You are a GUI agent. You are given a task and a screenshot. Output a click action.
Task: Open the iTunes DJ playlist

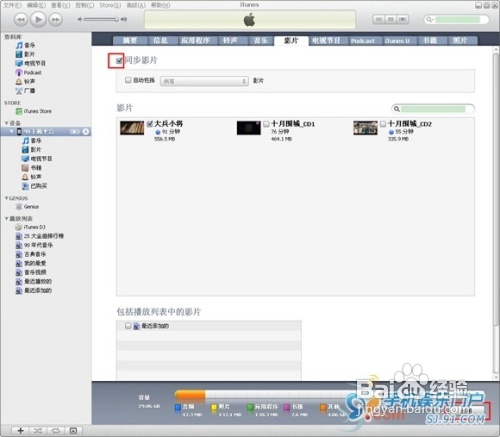[x=31, y=227]
